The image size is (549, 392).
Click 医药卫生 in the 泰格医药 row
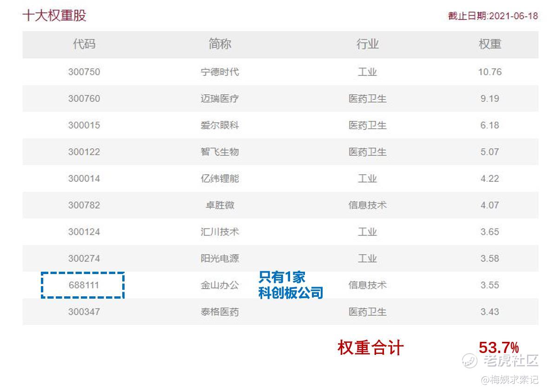point(367,312)
